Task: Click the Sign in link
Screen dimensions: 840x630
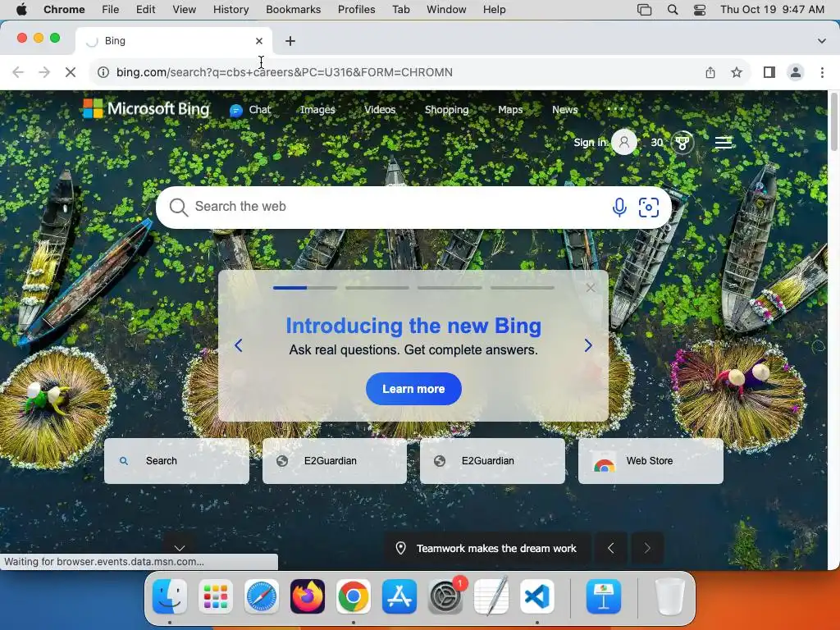Action: (x=591, y=143)
